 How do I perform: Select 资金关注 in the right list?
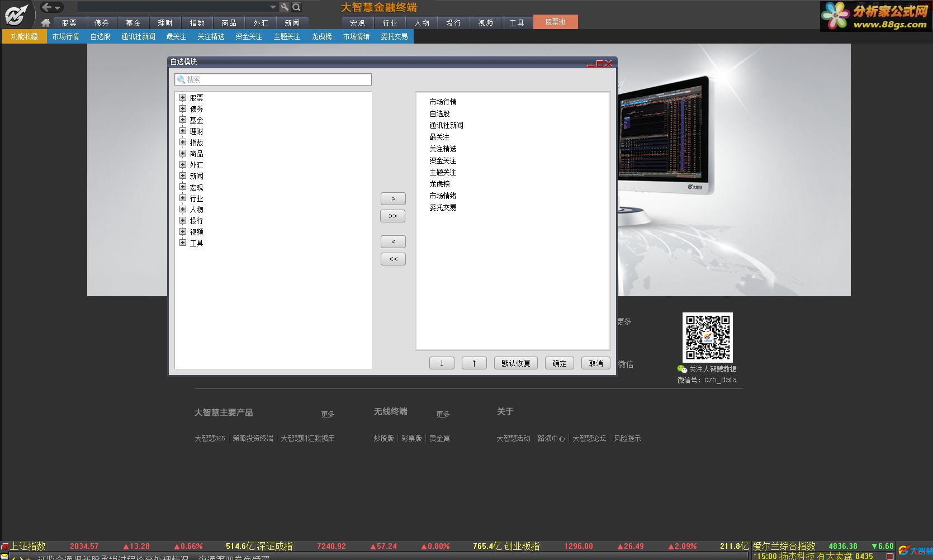(x=443, y=160)
